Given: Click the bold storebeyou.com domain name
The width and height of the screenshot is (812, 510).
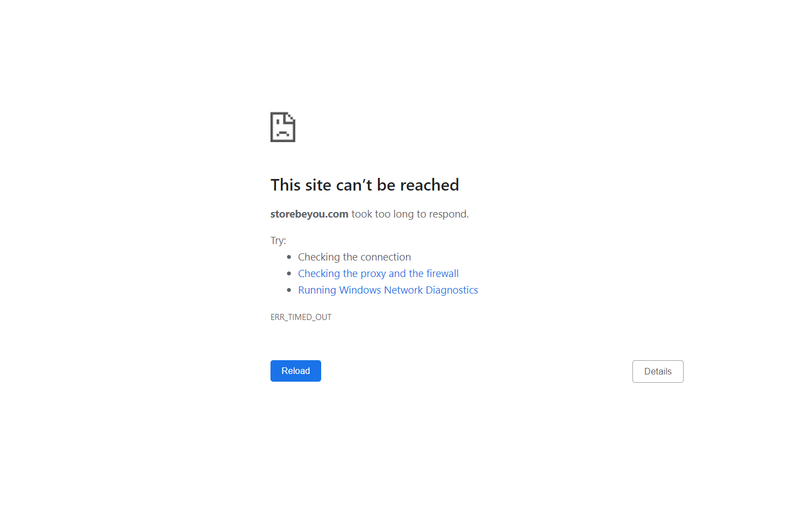Looking at the screenshot, I should 309,214.
